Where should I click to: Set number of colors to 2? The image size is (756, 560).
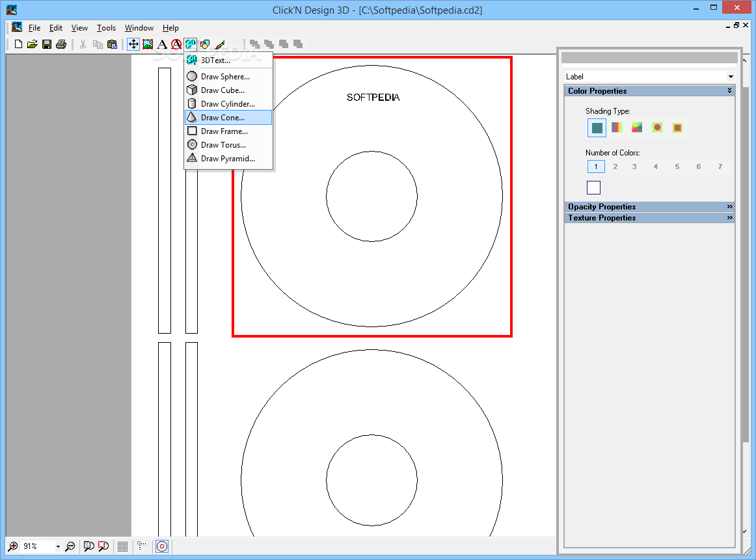point(615,167)
